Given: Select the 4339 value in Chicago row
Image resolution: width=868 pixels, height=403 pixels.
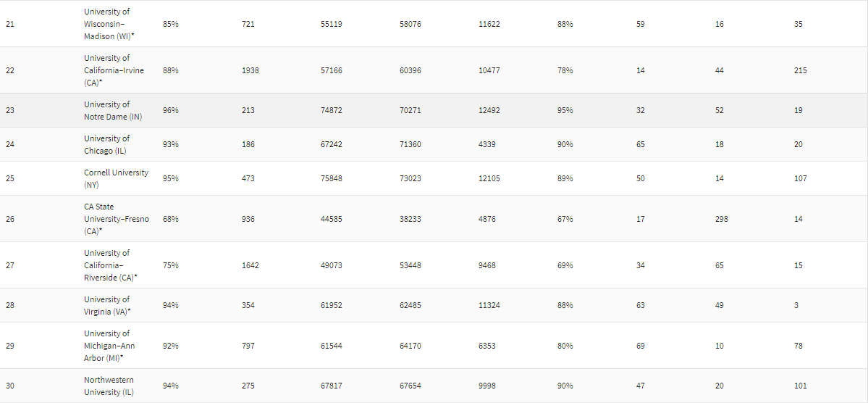Looking at the screenshot, I should [x=487, y=144].
